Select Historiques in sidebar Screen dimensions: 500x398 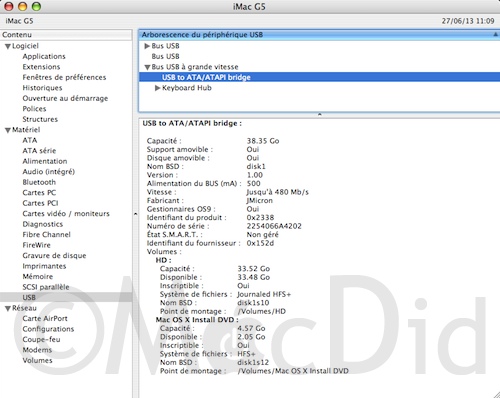pos(42,88)
